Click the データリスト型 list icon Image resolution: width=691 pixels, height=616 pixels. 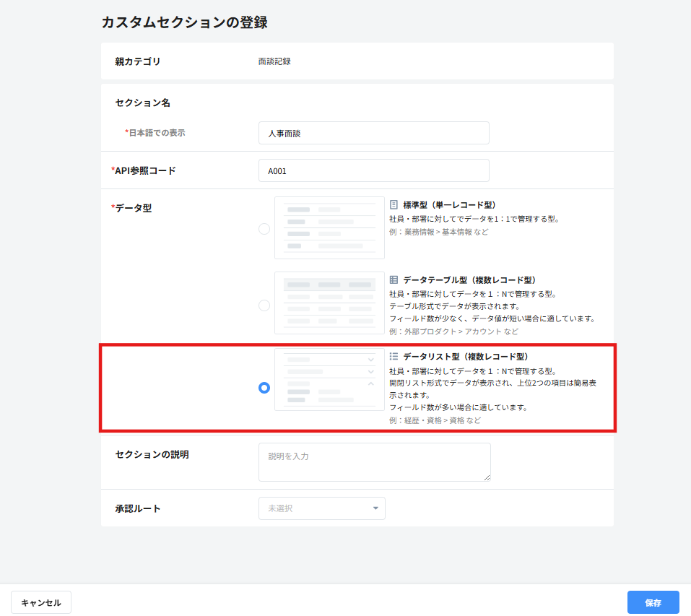(394, 356)
